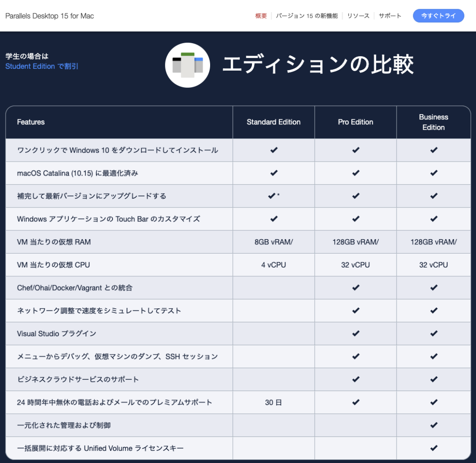Click Pro Edition checkmark for premium support row
The width and height of the screenshot is (476, 463).
pos(356,402)
